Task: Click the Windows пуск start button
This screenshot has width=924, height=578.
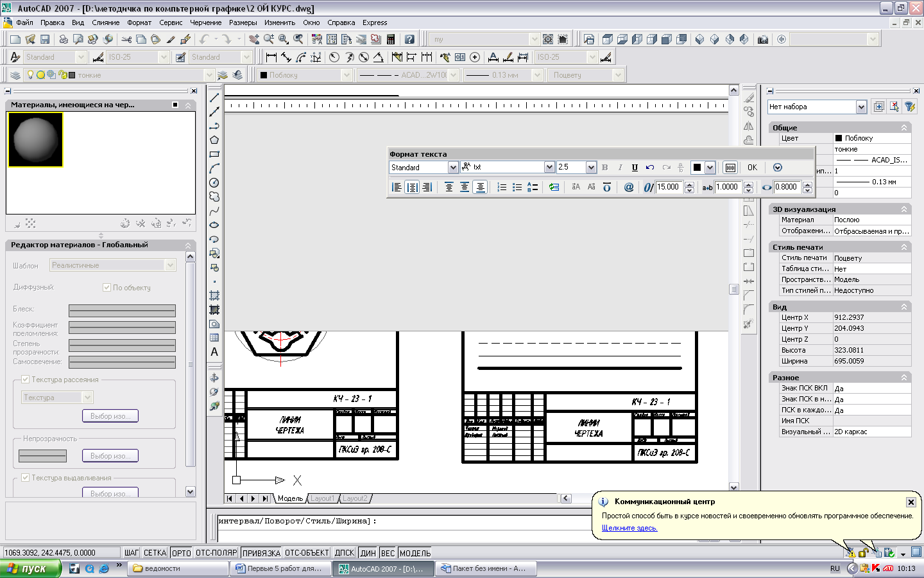Action: (x=30, y=568)
